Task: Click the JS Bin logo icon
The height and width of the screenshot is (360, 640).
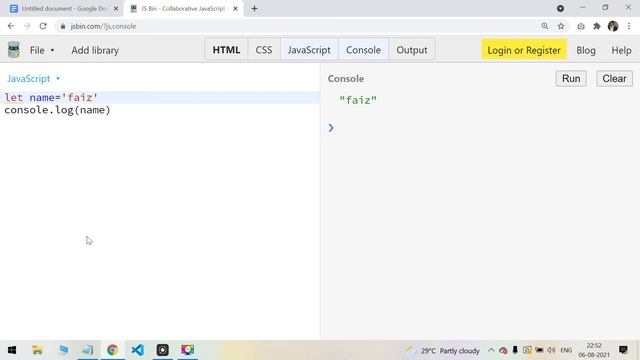Action: point(14,50)
